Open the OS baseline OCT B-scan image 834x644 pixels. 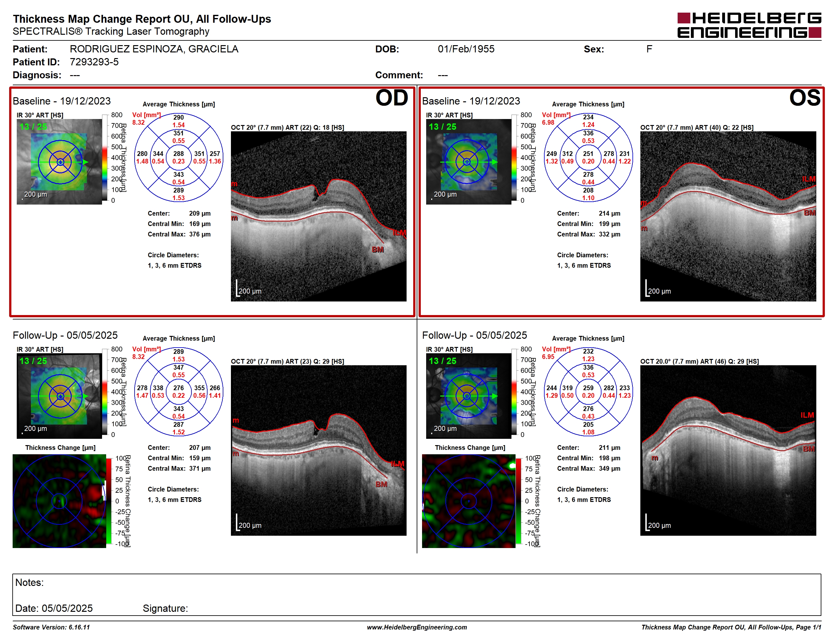coord(728,216)
